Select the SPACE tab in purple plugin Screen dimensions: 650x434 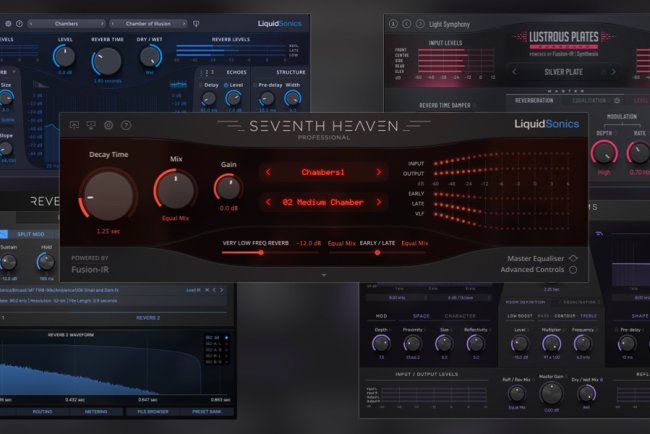tap(421, 316)
